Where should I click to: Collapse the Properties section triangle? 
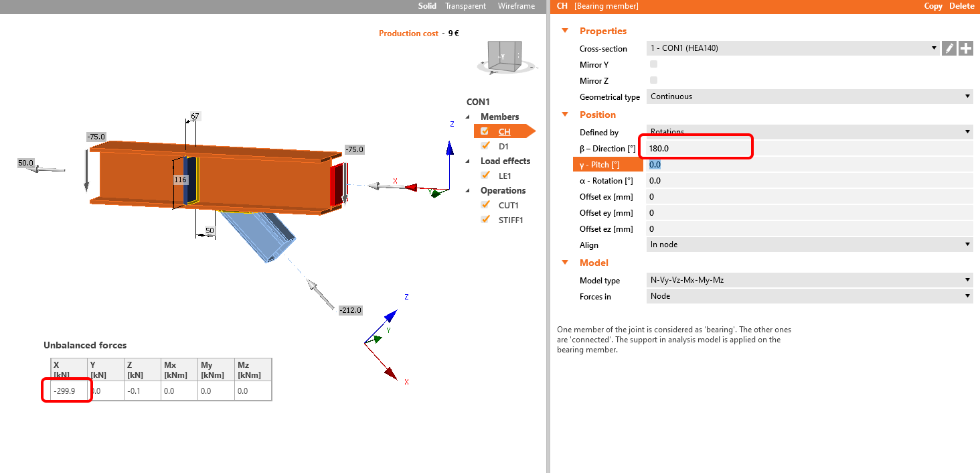565,31
